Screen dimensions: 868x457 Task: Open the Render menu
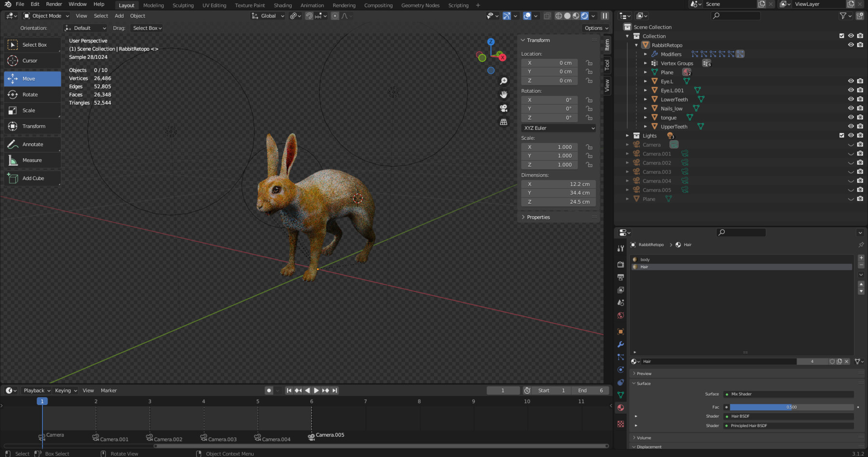tap(54, 4)
